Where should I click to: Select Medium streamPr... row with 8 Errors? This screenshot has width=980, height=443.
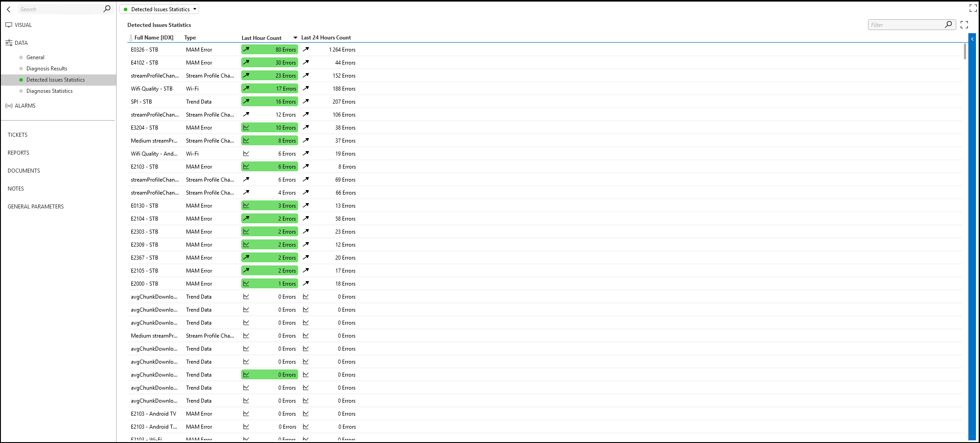(x=154, y=141)
